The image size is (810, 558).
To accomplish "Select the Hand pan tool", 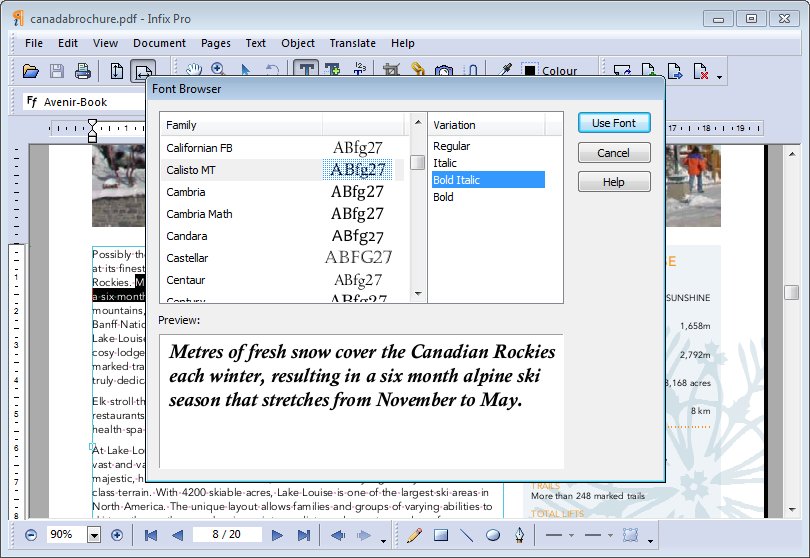I will tap(195, 70).
